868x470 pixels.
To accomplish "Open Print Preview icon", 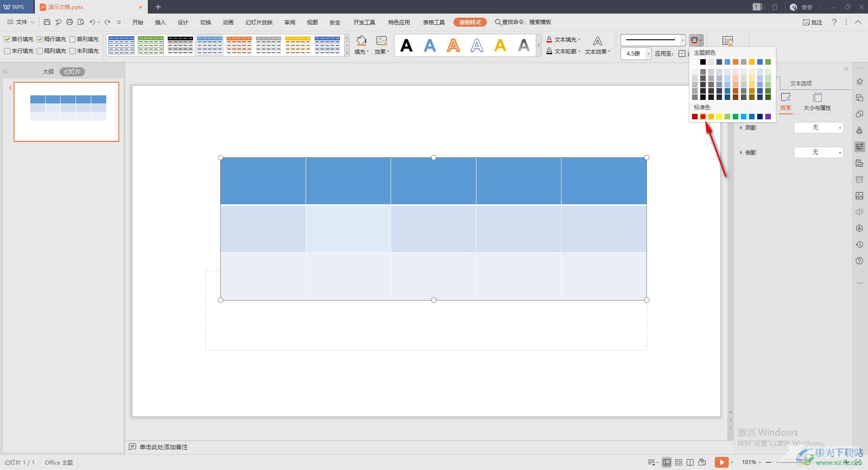I will (81, 22).
